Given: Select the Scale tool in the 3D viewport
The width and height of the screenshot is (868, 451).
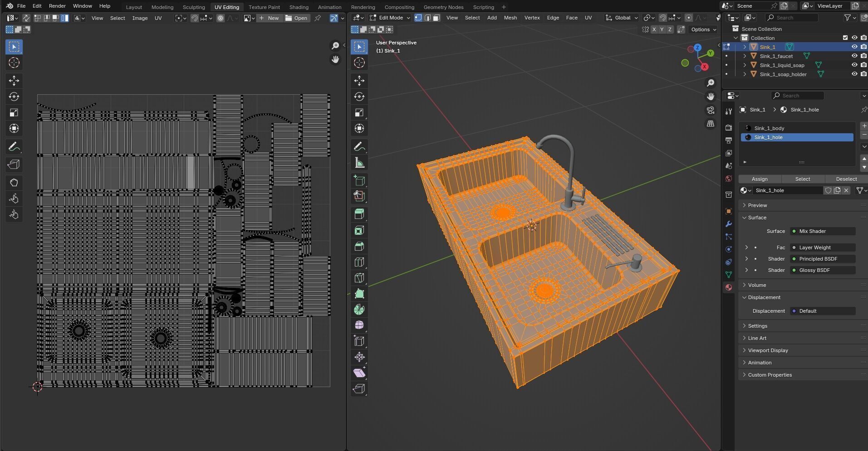Looking at the screenshot, I should [x=359, y=112].
